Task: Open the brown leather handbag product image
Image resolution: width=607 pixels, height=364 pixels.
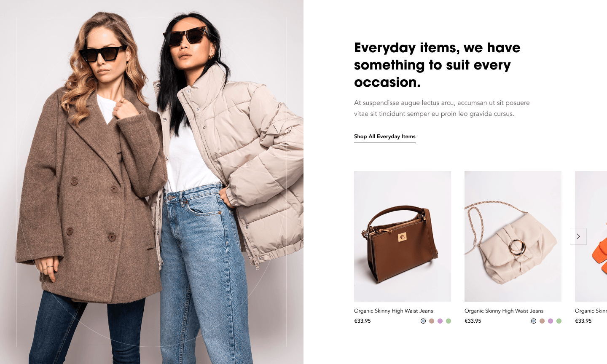Action: [403, 236]
